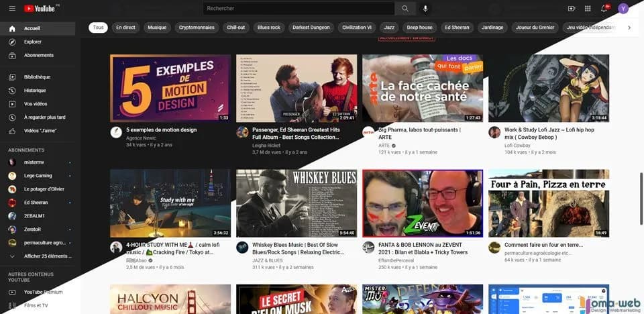The height and width of the screenshot is (314, 644).
Task: Show more filter chips with right arrow
Action: tap(629, 28)
